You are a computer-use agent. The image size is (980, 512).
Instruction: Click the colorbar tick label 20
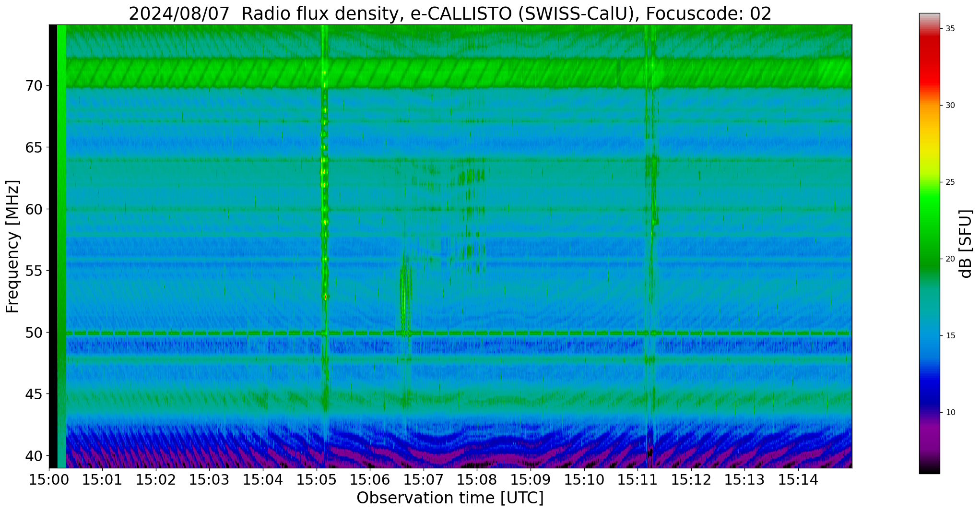(x=950, y=259)
